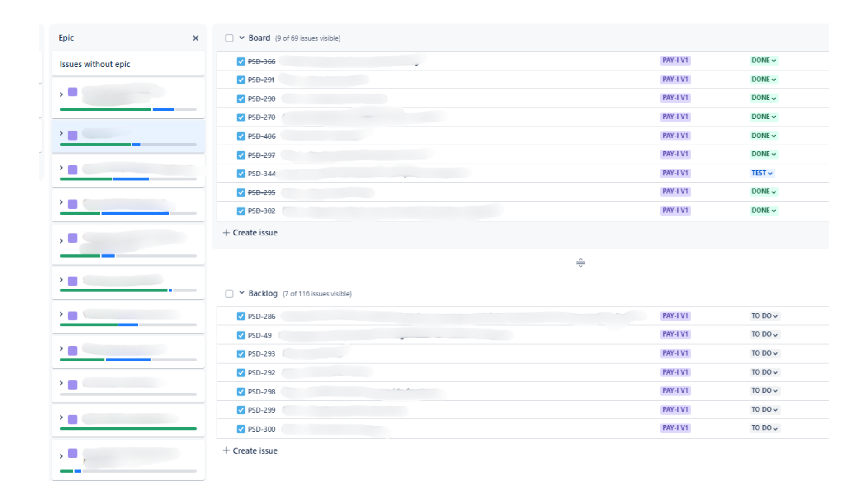Open the DONE status dropdown for PSD-366
The height and width of the screenshot is (488, 868).
click(x=764, y=60)
